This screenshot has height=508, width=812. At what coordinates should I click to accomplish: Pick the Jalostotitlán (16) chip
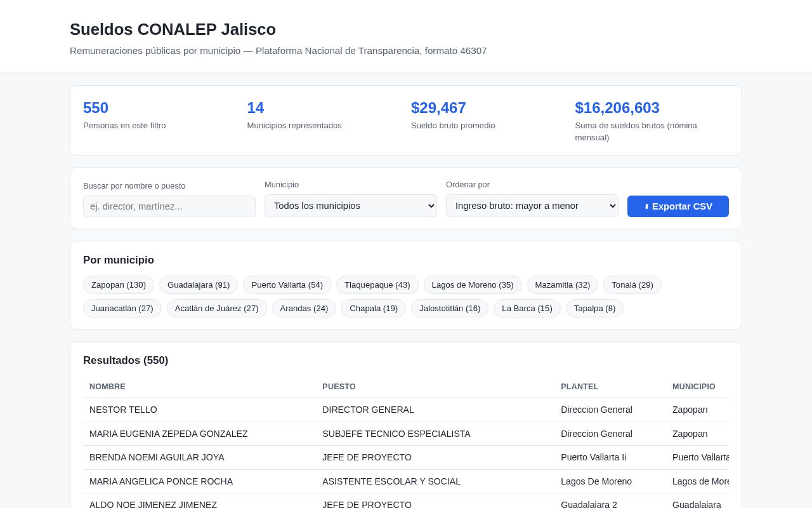(450, 308)
